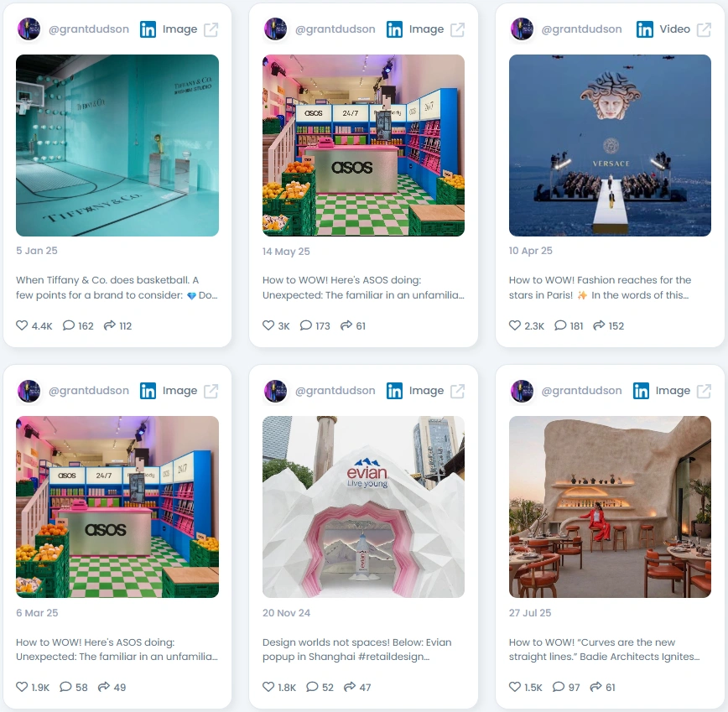Click avatar on the Versace video card
This screenshot has height=712, width=728.
pos(522,29)
